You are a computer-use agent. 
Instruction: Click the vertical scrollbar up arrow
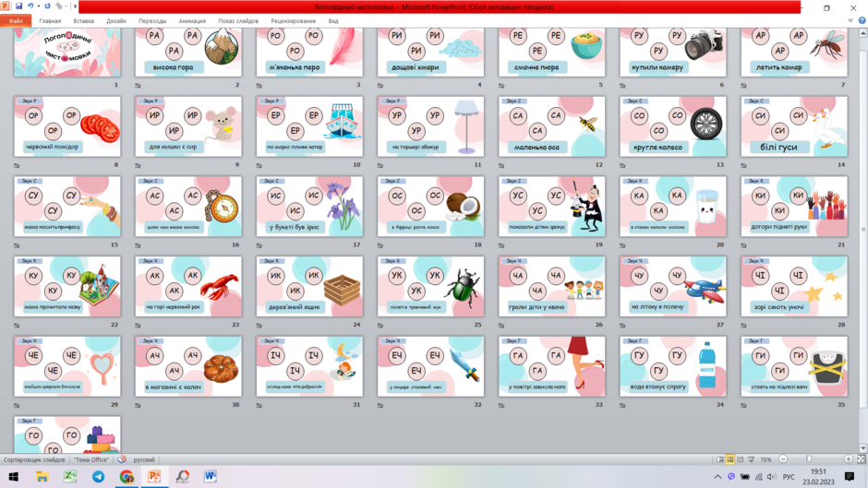click(863, 32)
